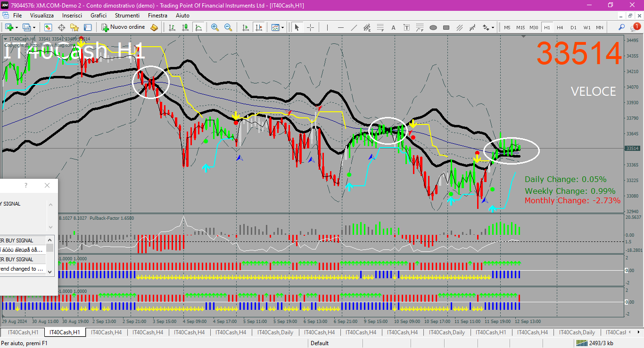Screen dimensions: 644x348
Task: Toggle the Terminal panel icon
Action: point(88,27)
